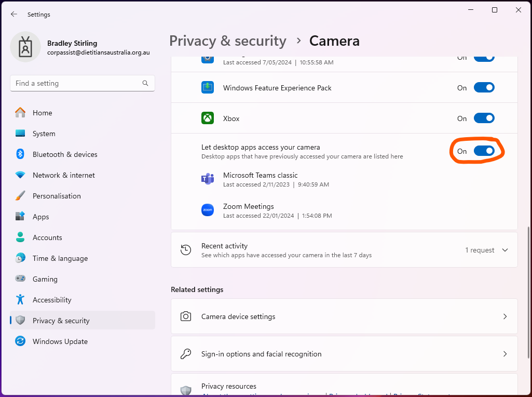Click the Bluetooth & devices icon
The image size is (532, 397).
click(20, 154)
